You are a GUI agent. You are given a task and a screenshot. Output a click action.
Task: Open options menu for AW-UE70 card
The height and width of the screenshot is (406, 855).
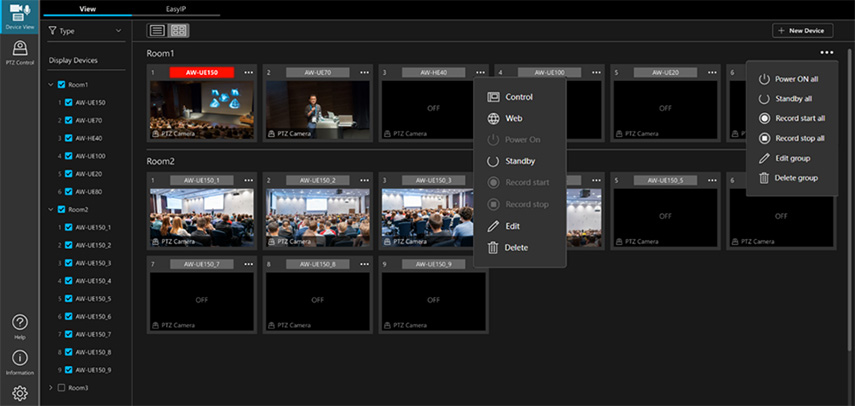[x=364, y=72]
